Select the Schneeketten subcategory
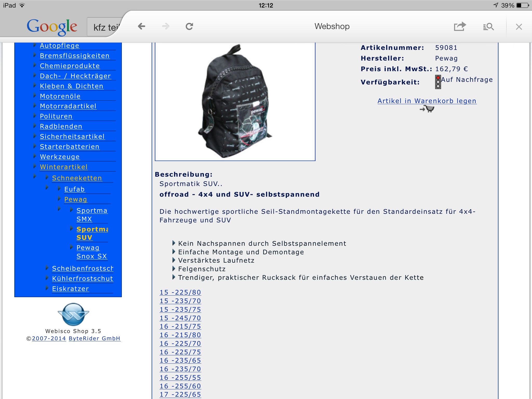The image size is (532, 399). (x=77, y=178)
